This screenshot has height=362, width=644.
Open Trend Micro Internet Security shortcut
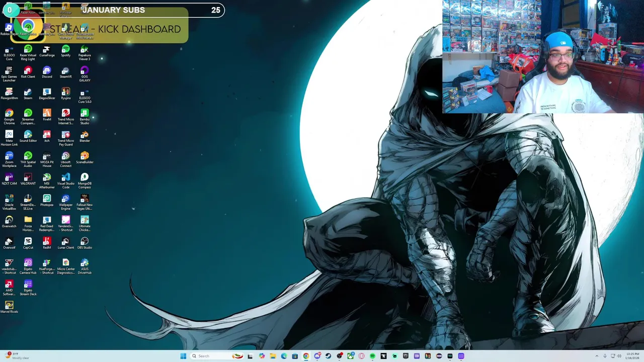(65, 117)
